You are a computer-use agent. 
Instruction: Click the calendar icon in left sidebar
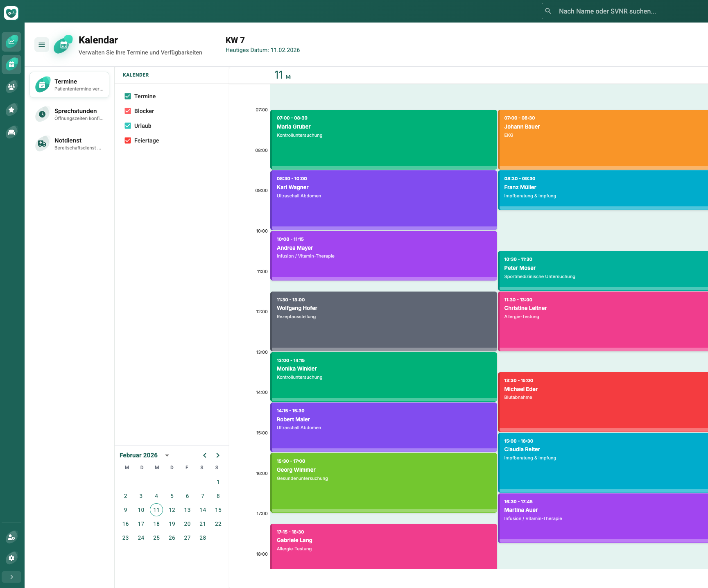11,64
